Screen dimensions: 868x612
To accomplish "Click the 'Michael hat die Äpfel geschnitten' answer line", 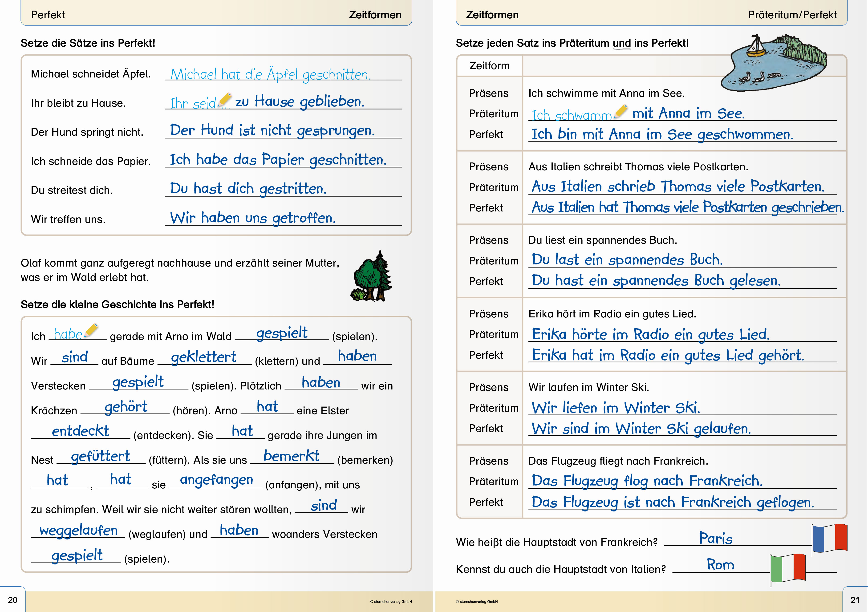I will click(270, 74).
